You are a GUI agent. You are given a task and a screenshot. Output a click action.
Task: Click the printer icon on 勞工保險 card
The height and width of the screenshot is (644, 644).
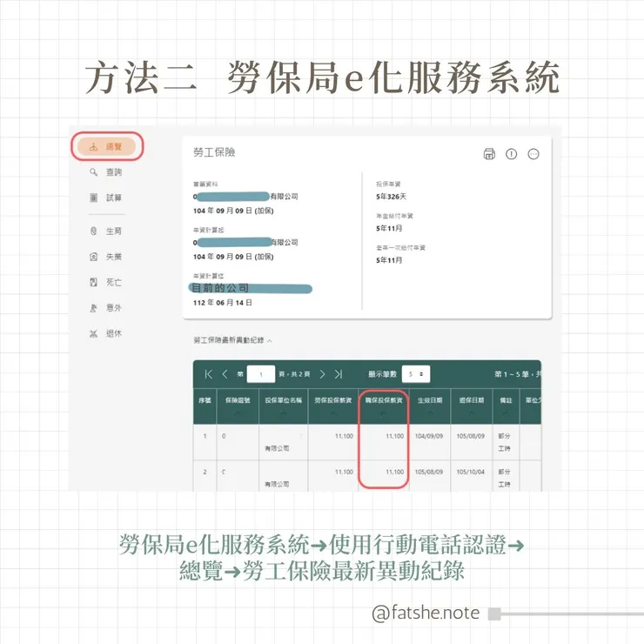[x=489, y=154]
